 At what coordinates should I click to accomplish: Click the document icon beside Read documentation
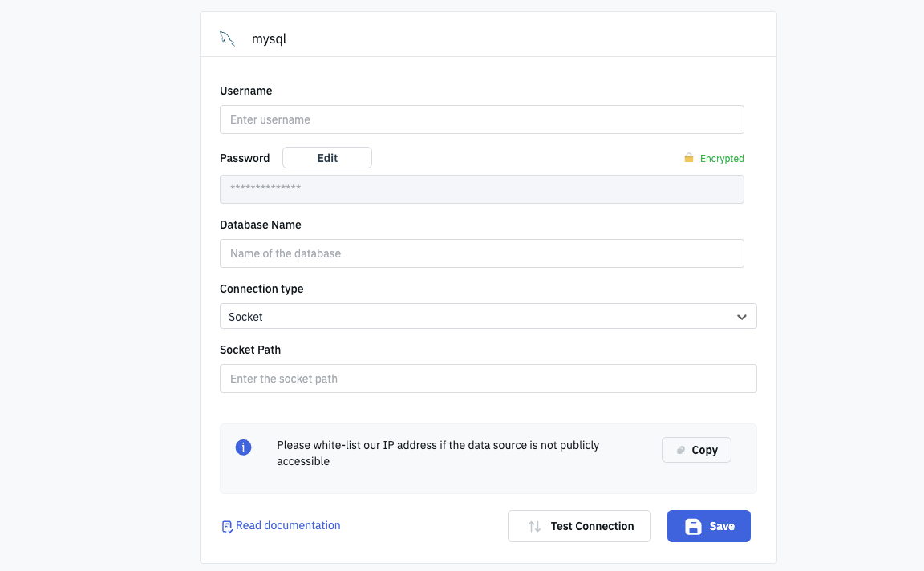[227, 527]
